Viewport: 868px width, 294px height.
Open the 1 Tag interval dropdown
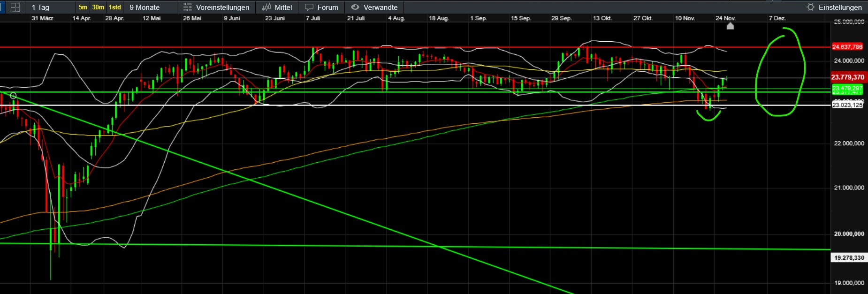coord(40,7)
